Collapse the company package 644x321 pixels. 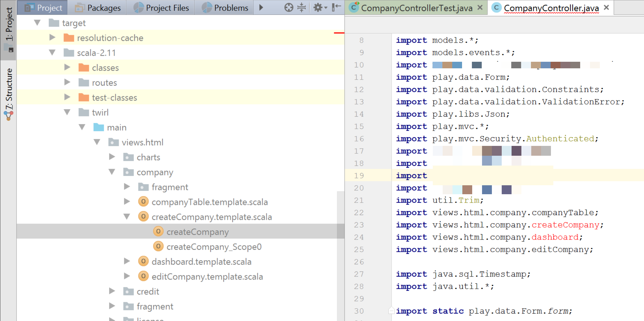112,172
